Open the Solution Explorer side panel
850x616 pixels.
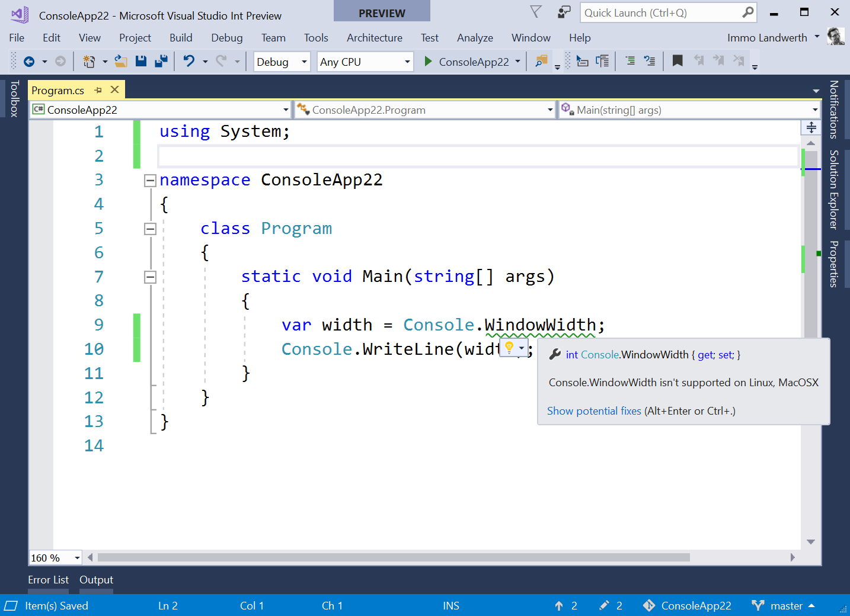[833, 190]
